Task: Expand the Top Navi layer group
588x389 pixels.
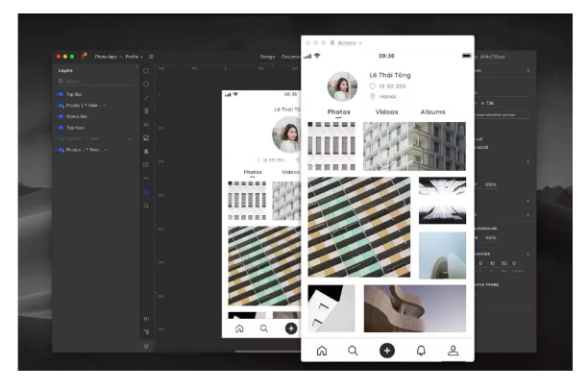Action: [x=57, y=128]
